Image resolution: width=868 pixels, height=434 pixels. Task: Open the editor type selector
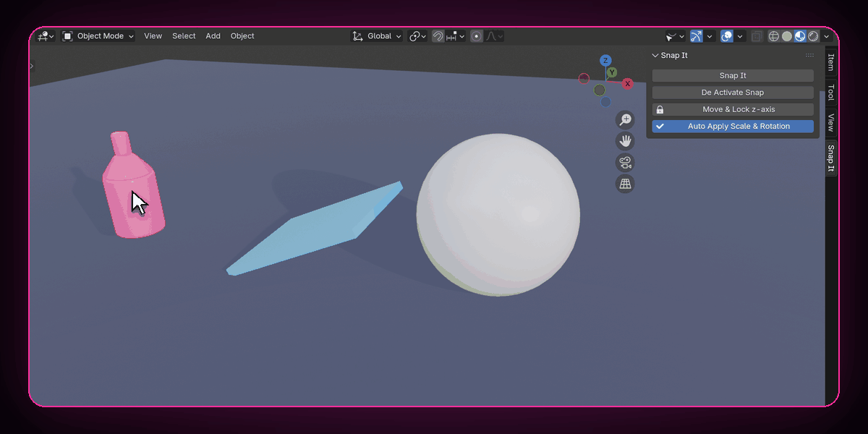(x=46, y=36)
